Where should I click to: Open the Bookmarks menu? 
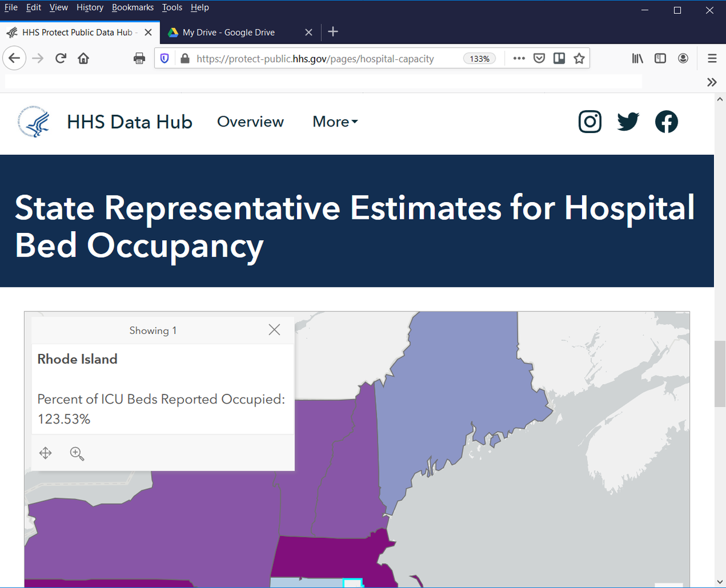(132, 7)
